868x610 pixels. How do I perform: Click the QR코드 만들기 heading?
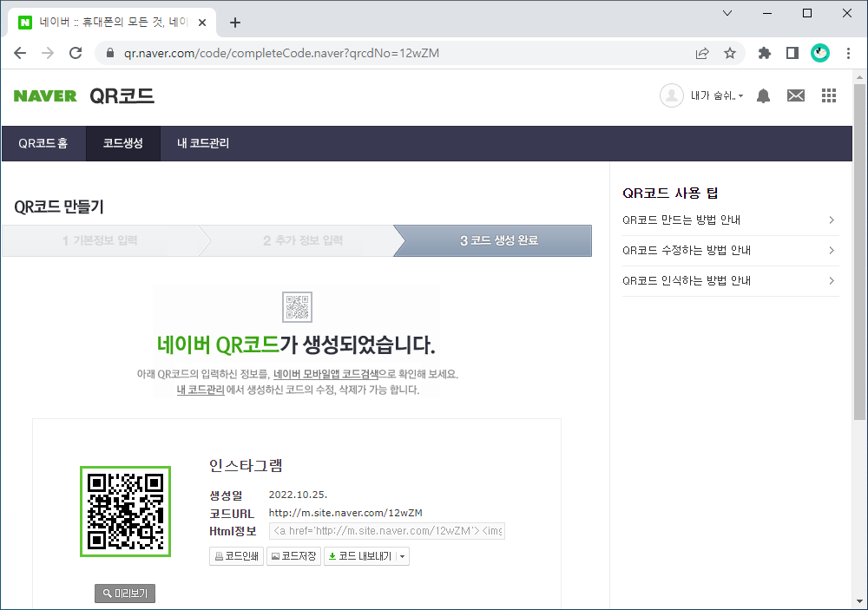click(x=59, y=207)
